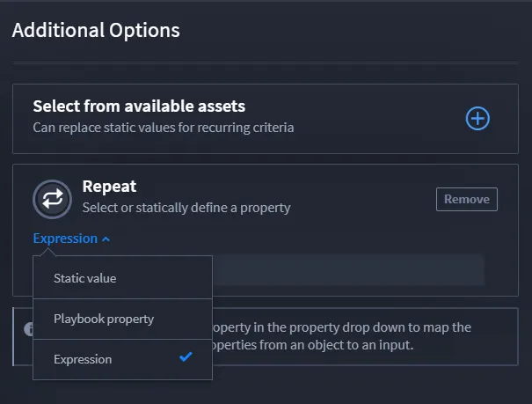
Task: Click the expression input field
Action: (x=347, y=269)
